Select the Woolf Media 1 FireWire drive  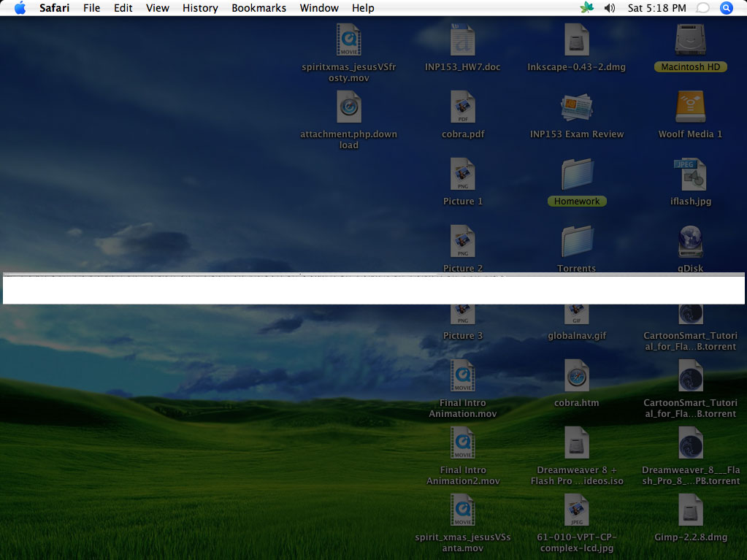pos(690,107)
